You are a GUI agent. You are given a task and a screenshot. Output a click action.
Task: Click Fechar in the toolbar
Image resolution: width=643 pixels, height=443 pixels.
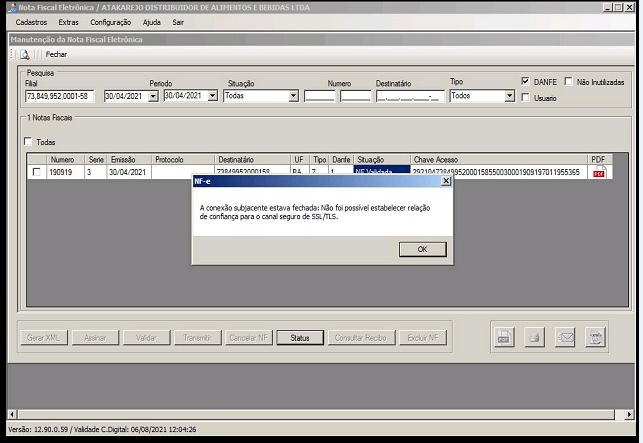click(56, 55)
